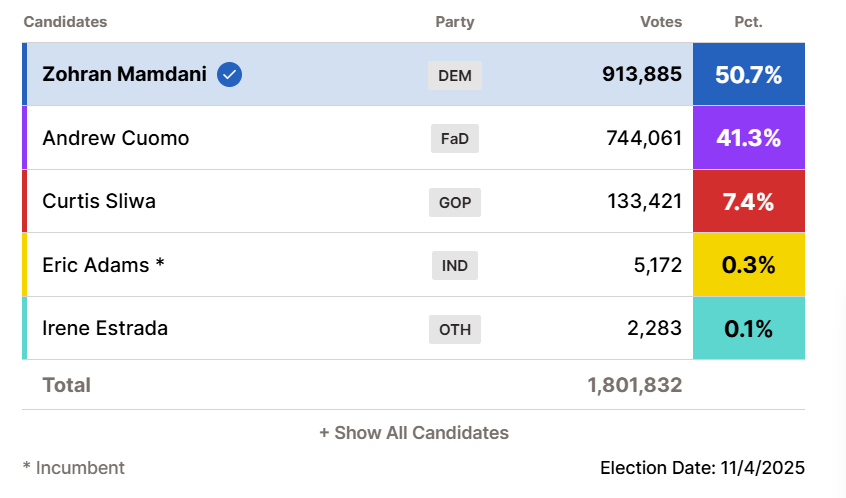Select the blue 50.7% percentage box
This screenshot has width=846, height=498.
(x=748, y=74)
